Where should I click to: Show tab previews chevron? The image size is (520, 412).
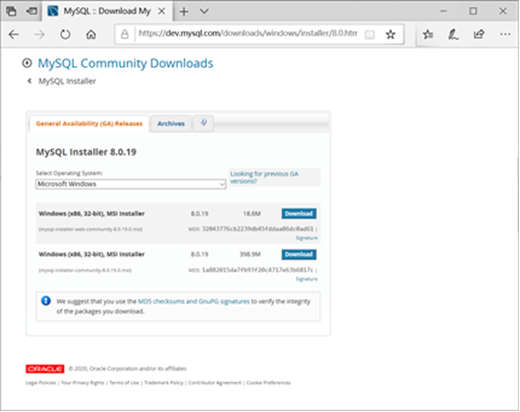click(204, 11)
